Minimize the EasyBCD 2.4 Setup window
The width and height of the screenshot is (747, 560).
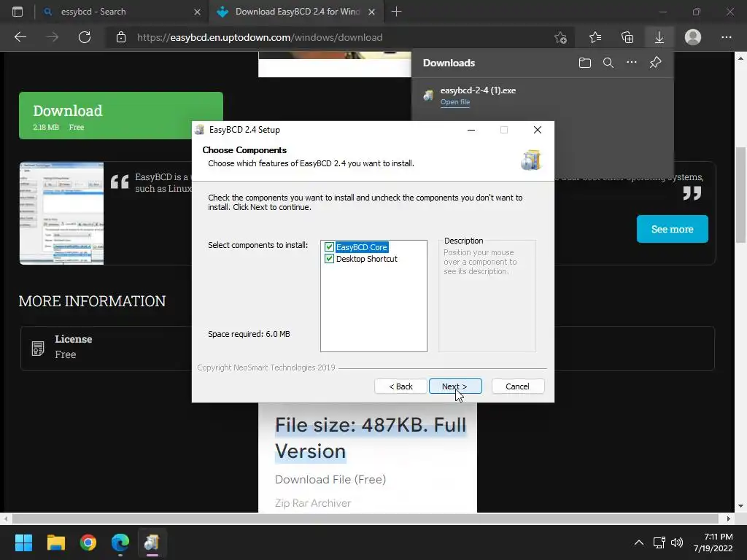click(x=471, y=130)
